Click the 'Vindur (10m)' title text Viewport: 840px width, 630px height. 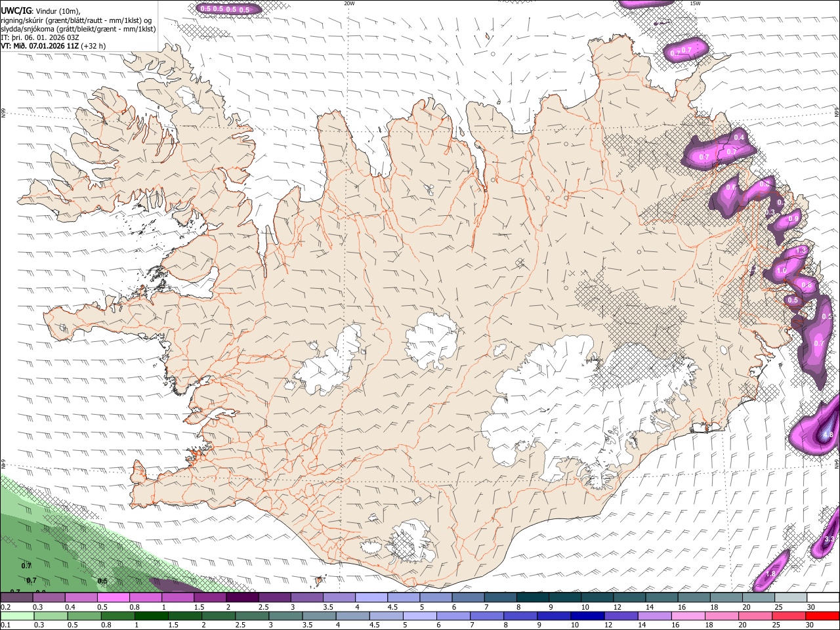[x=57, y=11]
